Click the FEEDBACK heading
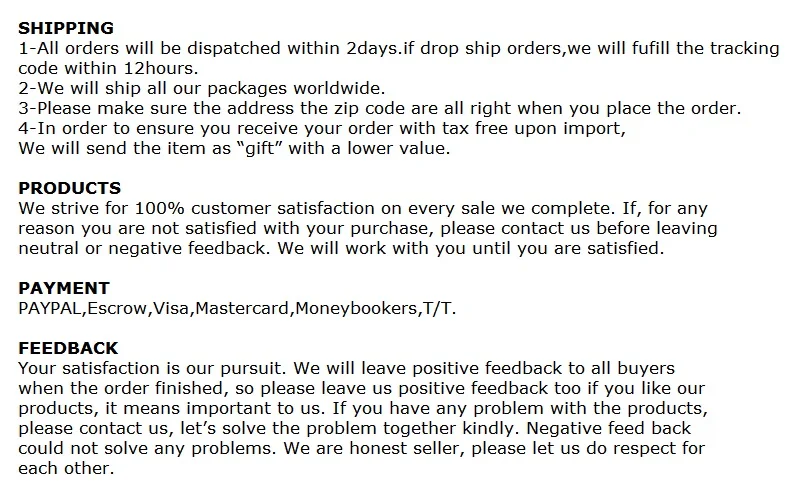This screenshot has width=800, height=500. tap(68, 348)
